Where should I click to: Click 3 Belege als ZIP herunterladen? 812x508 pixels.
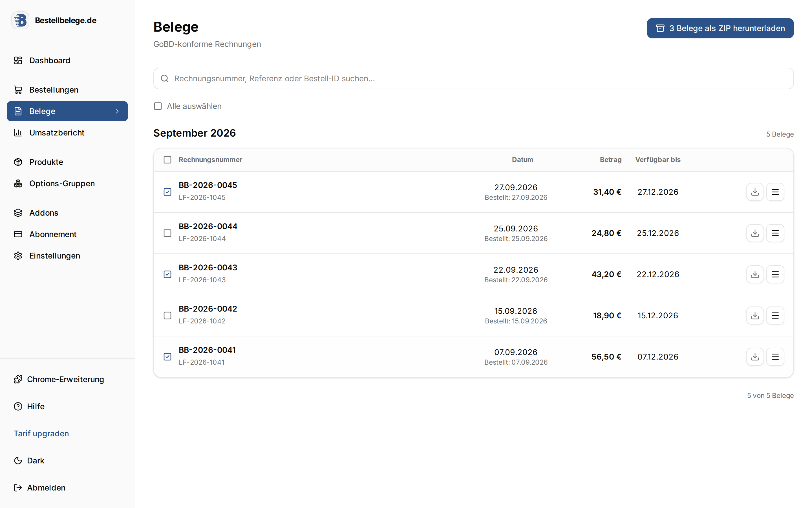(x=720, y=28)
